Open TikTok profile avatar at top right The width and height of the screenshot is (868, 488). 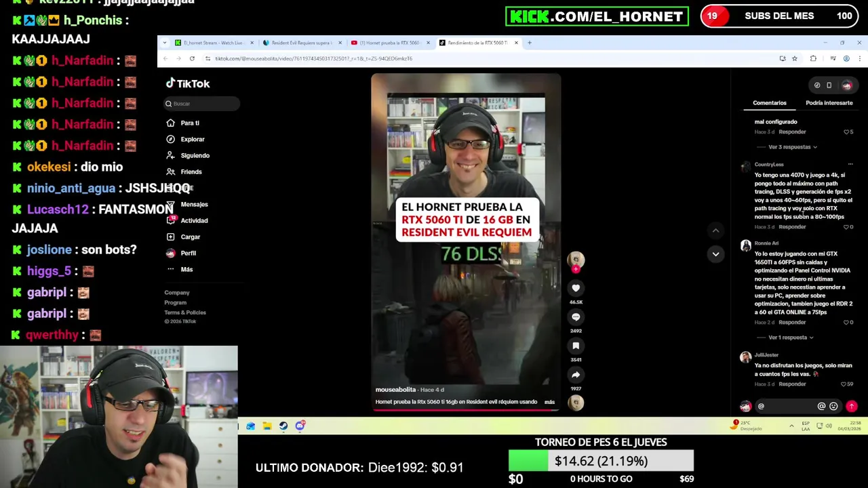[846, 85]
